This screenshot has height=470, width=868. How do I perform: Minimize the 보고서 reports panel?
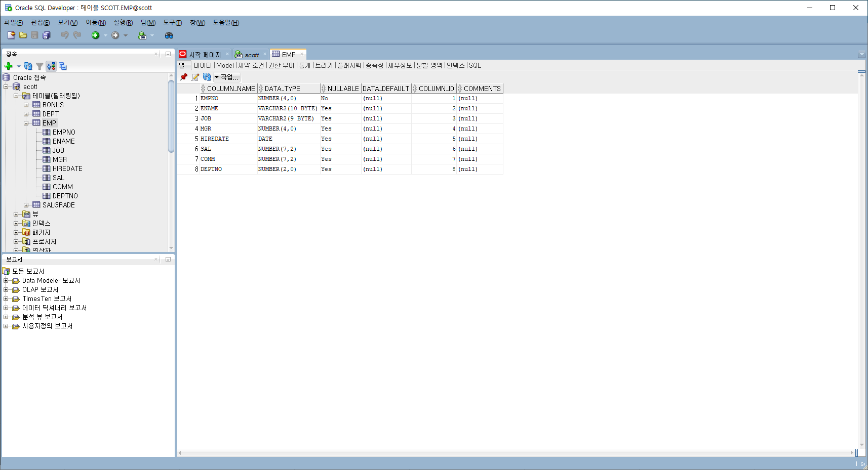[x=168, y=259]
